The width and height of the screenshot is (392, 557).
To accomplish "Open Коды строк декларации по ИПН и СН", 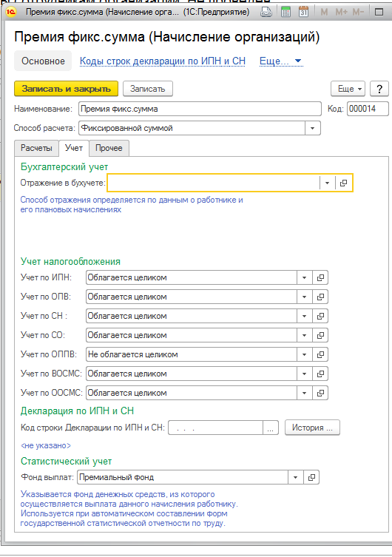I will click(163, 61).
